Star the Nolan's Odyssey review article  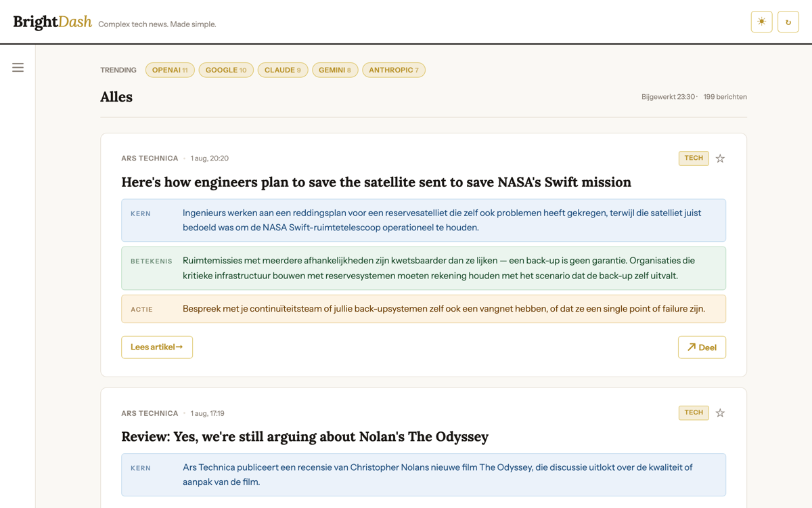(x=720, y=413)
